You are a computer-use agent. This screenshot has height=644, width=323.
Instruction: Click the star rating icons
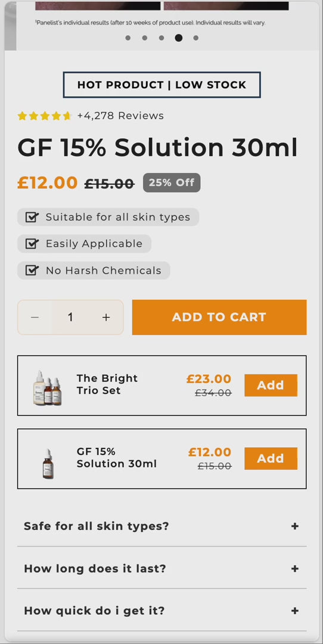[45, 116]
